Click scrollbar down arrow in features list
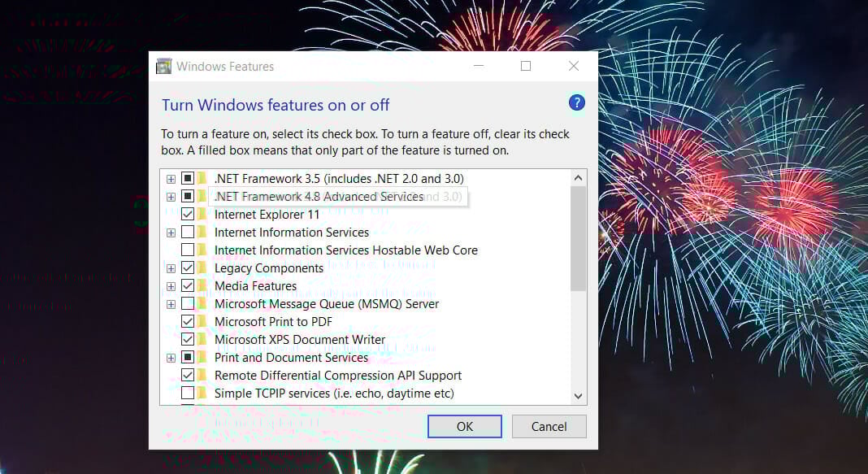This screenshot has height=474, width=868. coord(578,396)
